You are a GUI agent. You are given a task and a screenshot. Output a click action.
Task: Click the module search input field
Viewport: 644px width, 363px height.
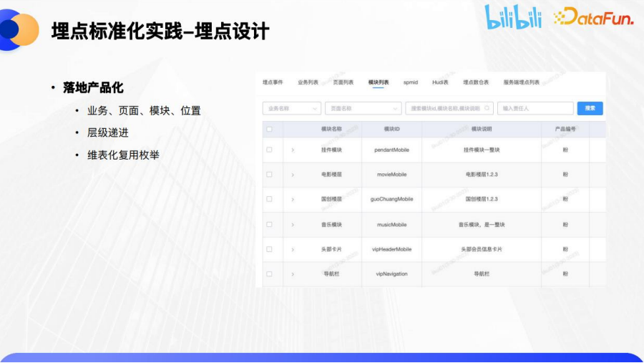449,109
